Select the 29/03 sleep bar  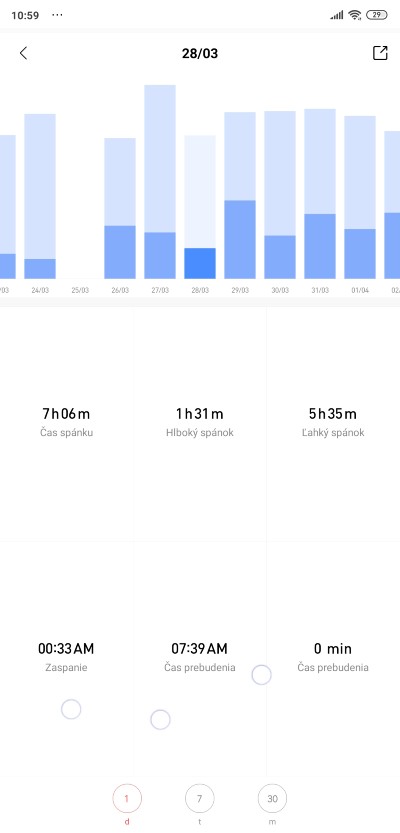[x=240, y=196]
